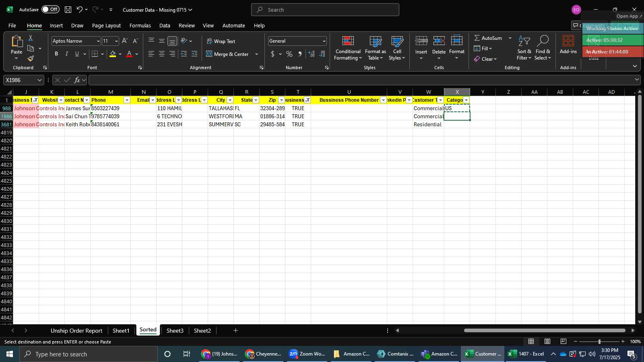Click Increase Decimal icon
Screen dimensions: 644x362
(x=312, y=54)
